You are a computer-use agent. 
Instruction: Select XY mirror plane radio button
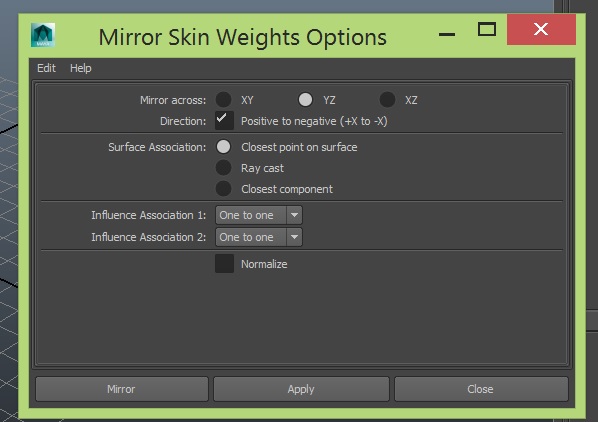tap(223, 100)
